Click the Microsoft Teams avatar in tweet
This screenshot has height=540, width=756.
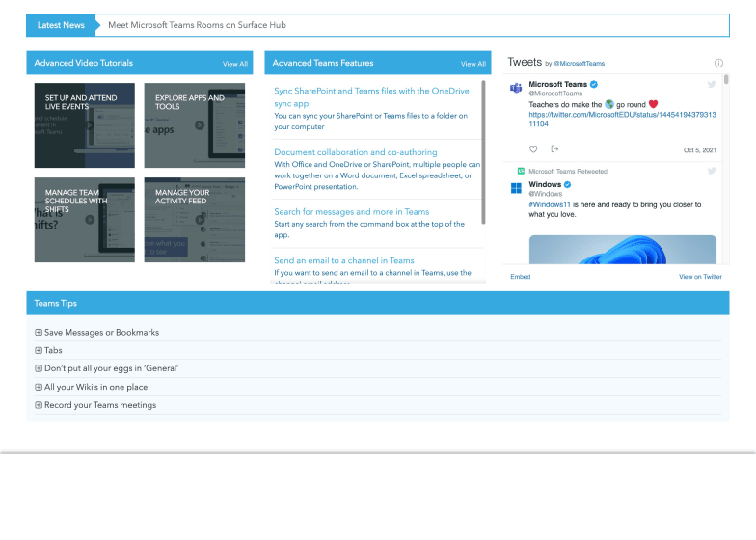click(x=516, y=88)
